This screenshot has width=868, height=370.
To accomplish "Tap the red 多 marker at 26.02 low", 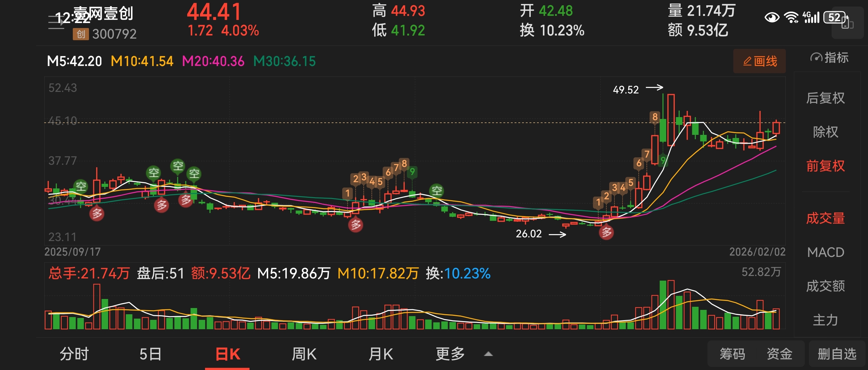I will tap(606, 232).
